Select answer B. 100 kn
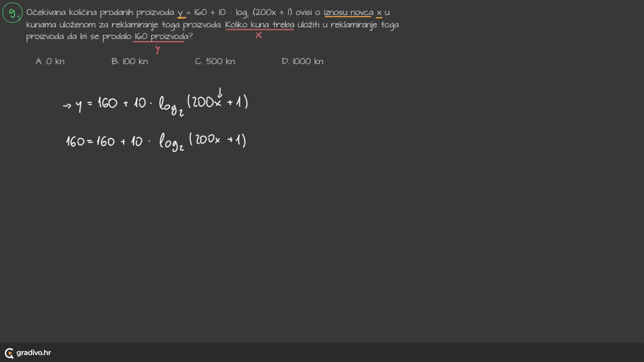Viewport: 644px width, 362px height. [129, 61]
